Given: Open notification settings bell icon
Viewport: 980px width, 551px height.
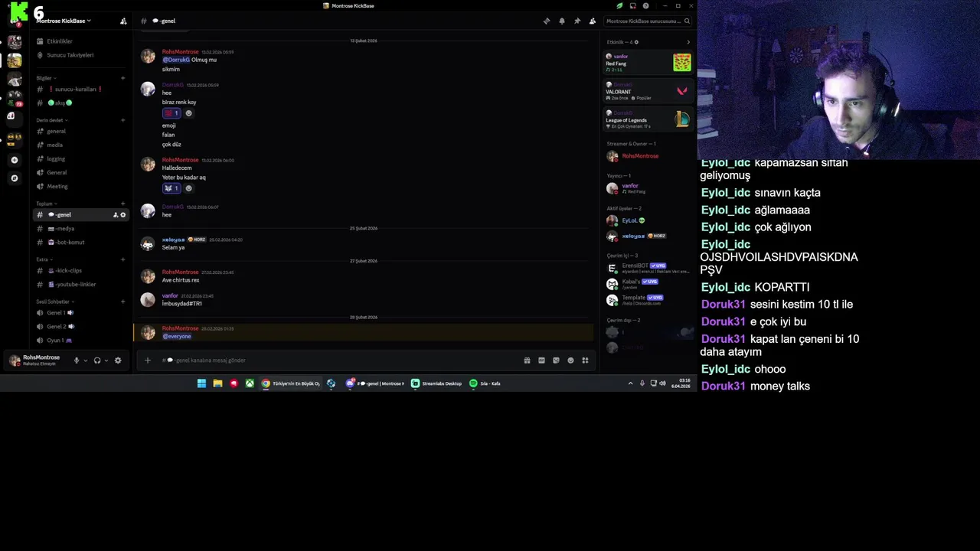Looking at the screenshot, I should pos(562,21).
